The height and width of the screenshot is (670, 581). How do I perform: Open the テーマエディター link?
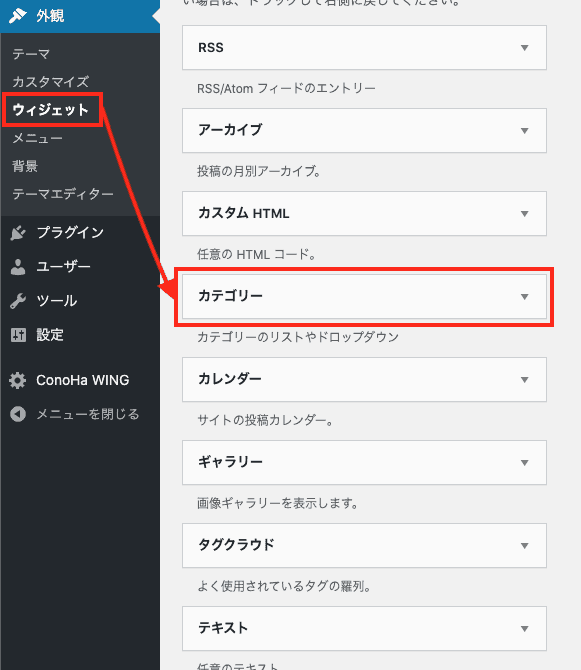(63, 194)
